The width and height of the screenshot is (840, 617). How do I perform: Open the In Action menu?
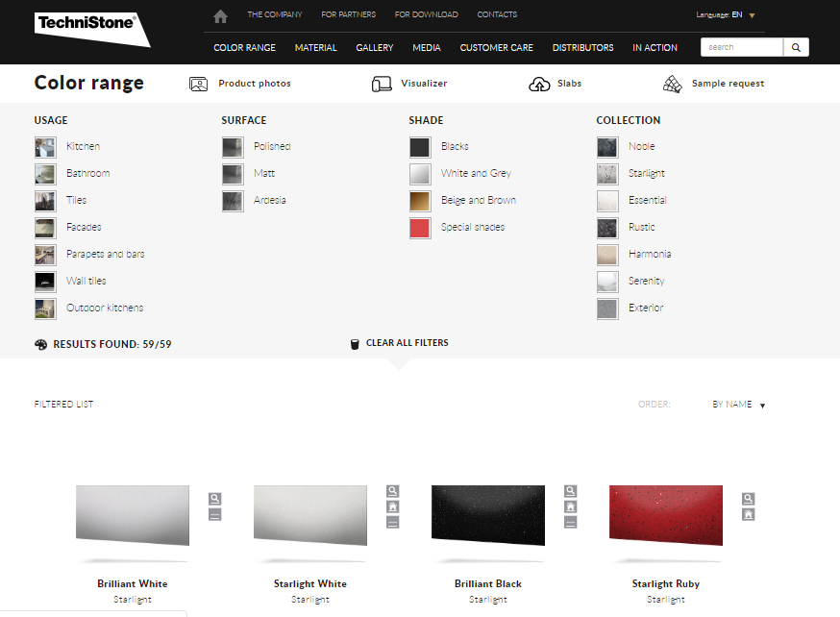tap(655, 48)
